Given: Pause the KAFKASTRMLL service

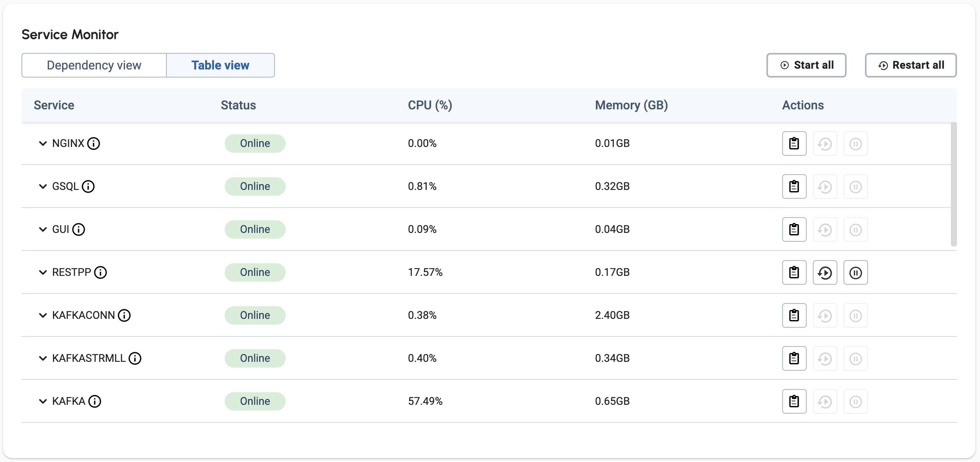Looking at the screenshot, I should (855, 358).
